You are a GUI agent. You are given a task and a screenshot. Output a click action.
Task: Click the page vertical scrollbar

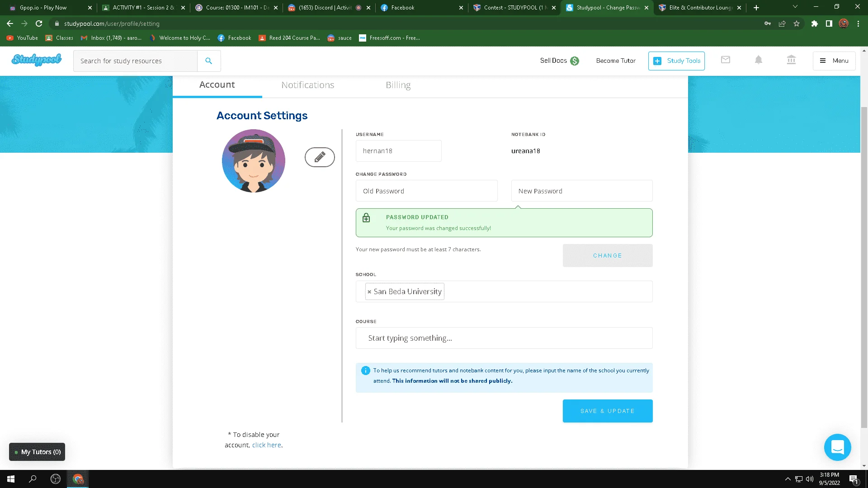(864, 267)
